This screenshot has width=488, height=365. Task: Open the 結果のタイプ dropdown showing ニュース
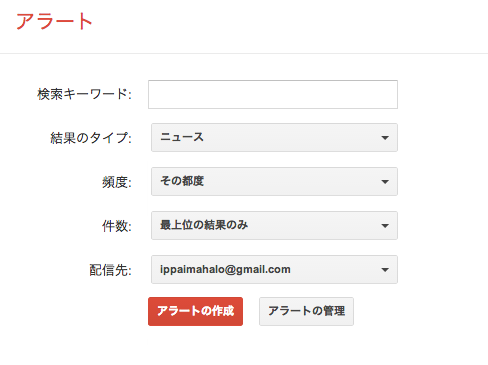coord(274,137)
